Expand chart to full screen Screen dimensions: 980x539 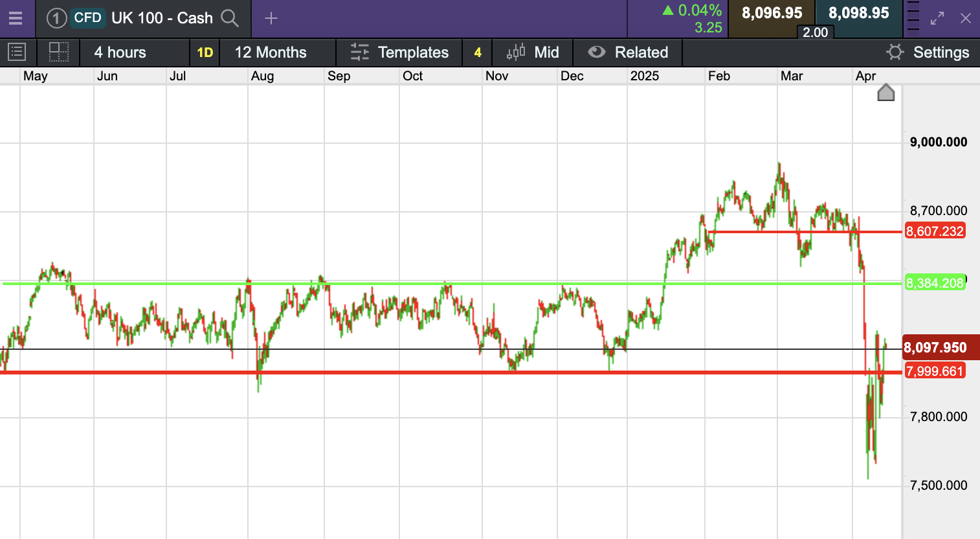point(937,18)
